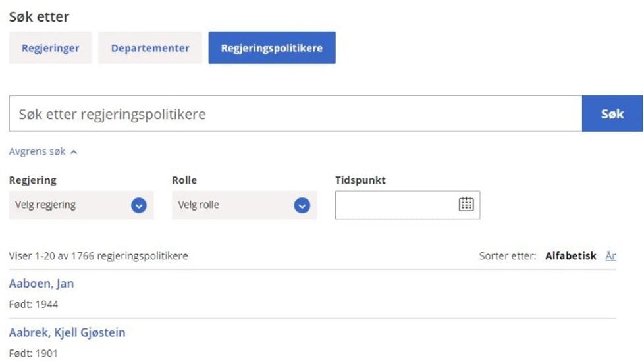Select the Regjeringspolitikere tab
Screen dimensions: 644x362
[272, 48]
